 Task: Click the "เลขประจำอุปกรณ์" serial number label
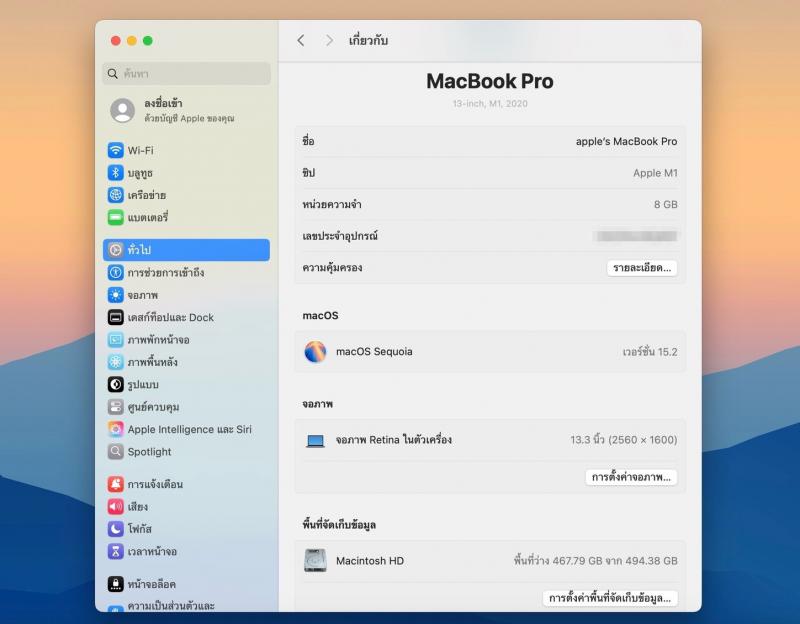point(340,236)
